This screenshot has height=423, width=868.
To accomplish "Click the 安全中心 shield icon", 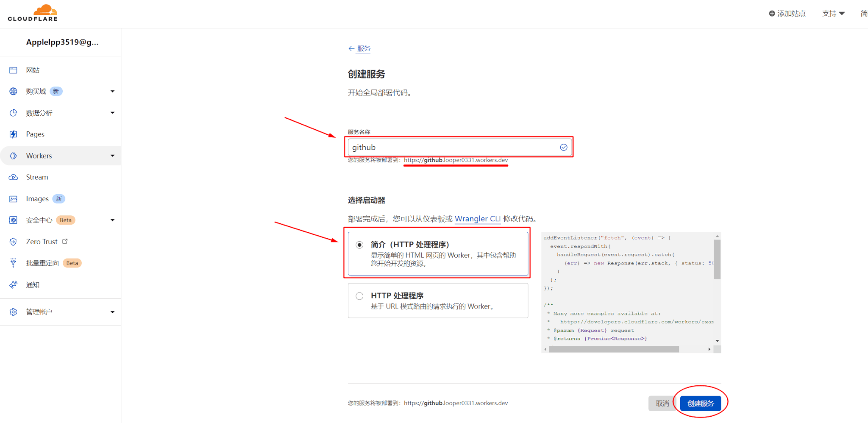I will coord(13,220).
